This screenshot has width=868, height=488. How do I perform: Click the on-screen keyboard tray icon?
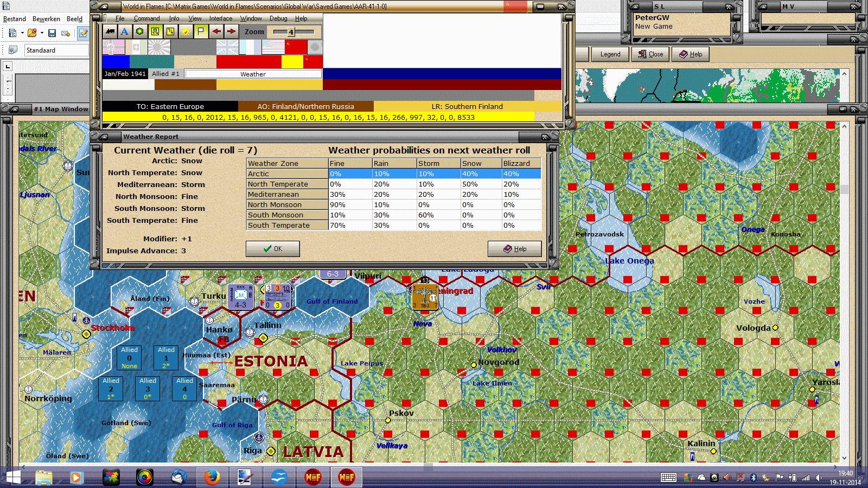668,477
